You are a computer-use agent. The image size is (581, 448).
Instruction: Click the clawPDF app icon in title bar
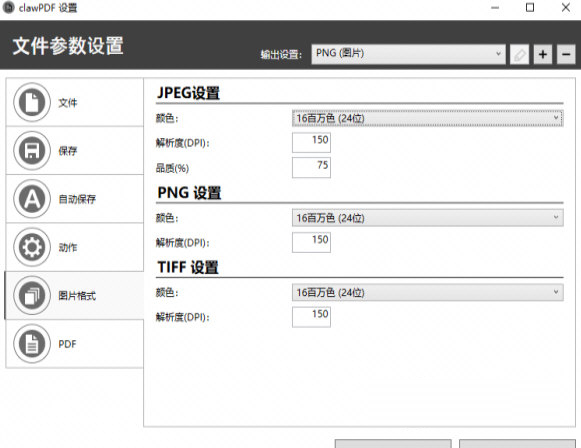[x=9, y=7]
